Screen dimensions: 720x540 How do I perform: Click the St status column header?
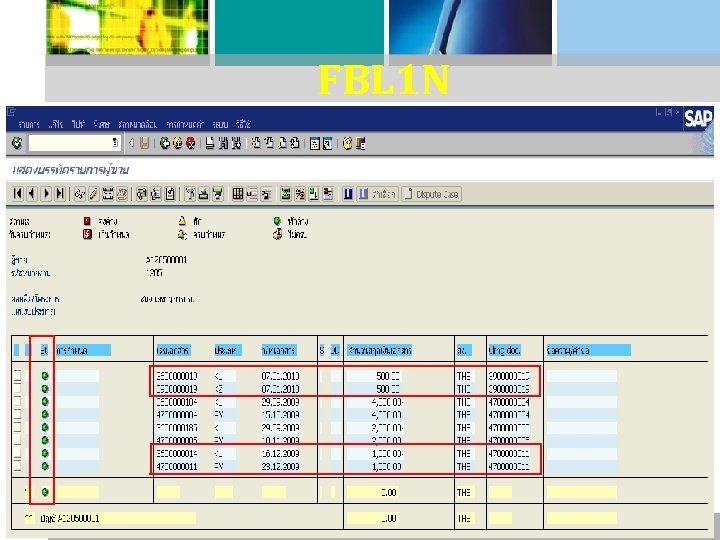pos(44,350)
